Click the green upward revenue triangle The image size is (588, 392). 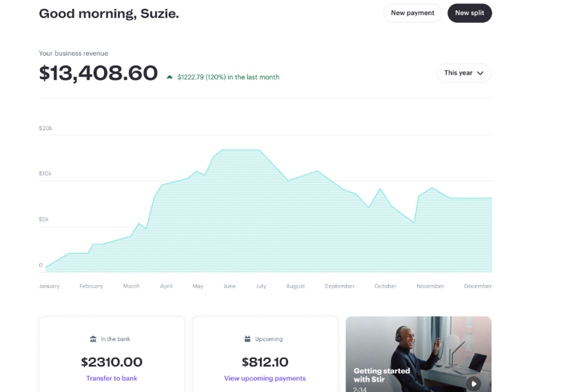[169, 77]
